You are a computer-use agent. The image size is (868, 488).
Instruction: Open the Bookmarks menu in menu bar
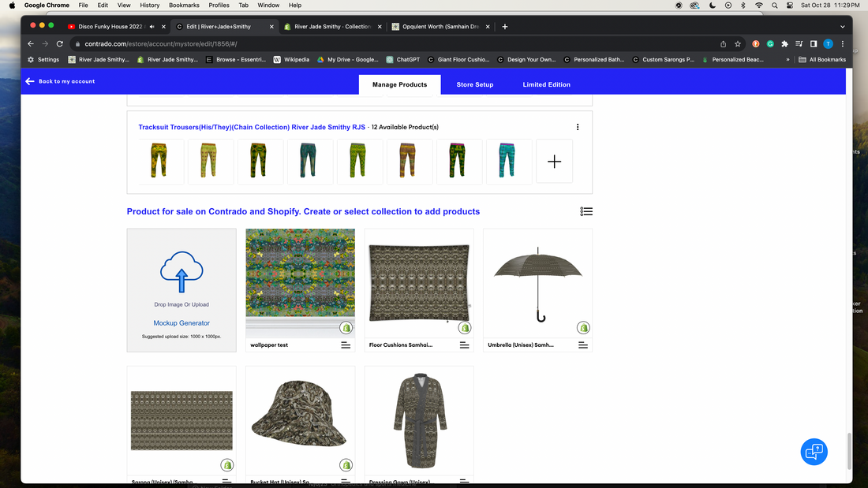(x=184, y=6)
